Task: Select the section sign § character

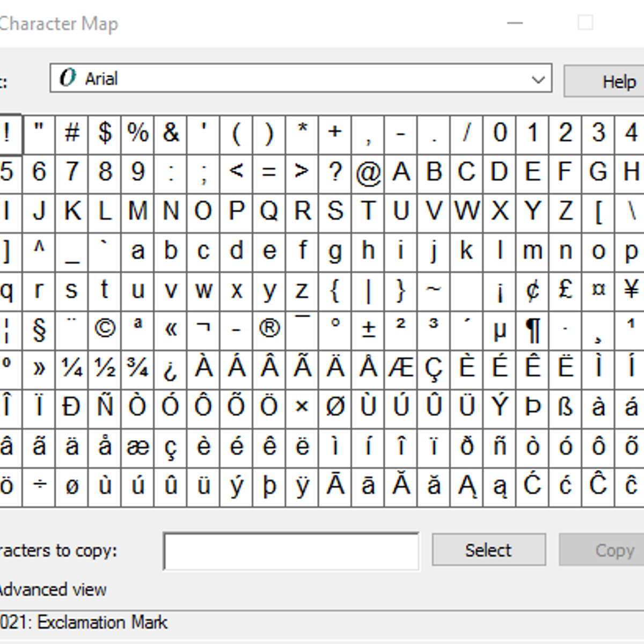Action: click(x=39, y=329)
